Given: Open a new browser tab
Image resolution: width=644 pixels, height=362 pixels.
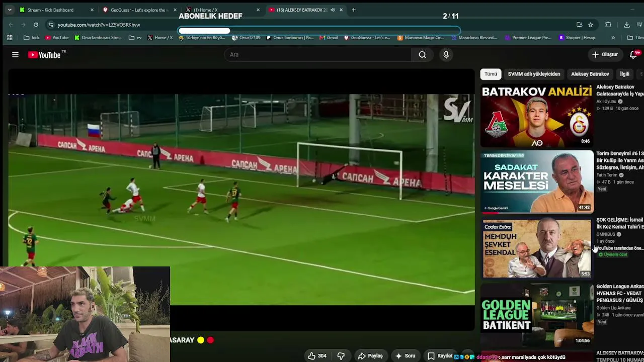Looking at the screenshot, I should click(354, 10).
